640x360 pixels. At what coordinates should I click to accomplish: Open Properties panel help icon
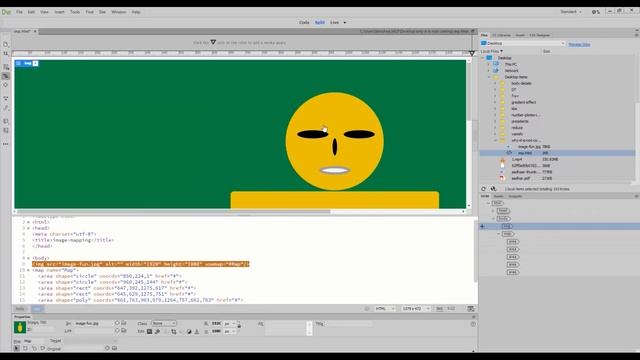[473, 324]
